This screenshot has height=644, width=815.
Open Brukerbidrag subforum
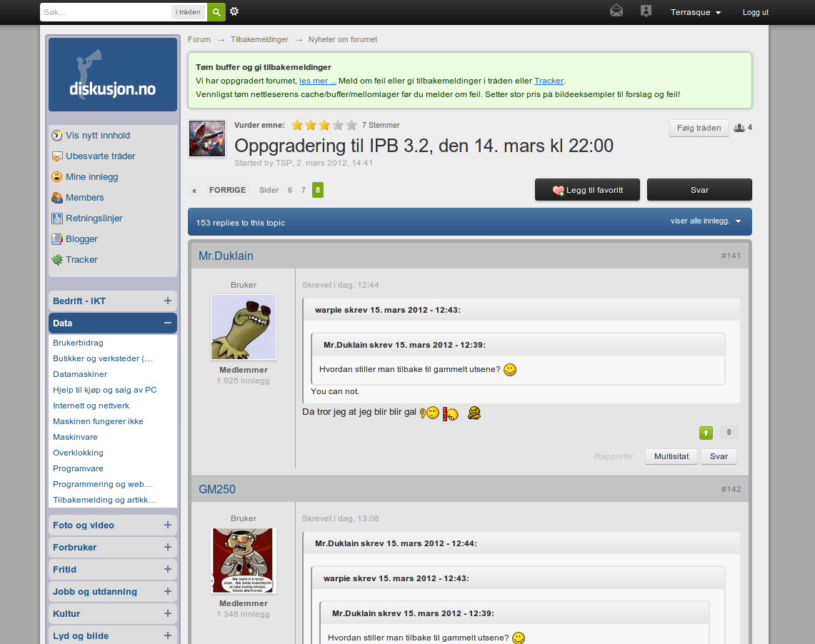tap(78, 343)
